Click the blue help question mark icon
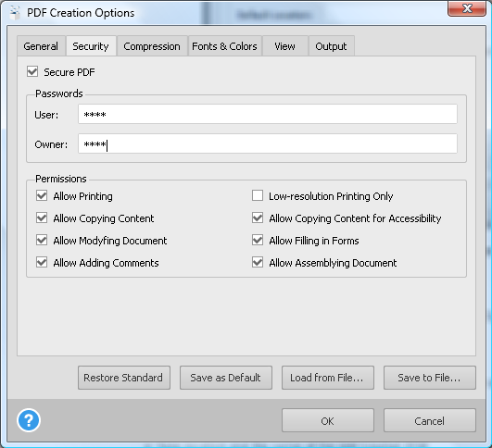 (29, 420)
